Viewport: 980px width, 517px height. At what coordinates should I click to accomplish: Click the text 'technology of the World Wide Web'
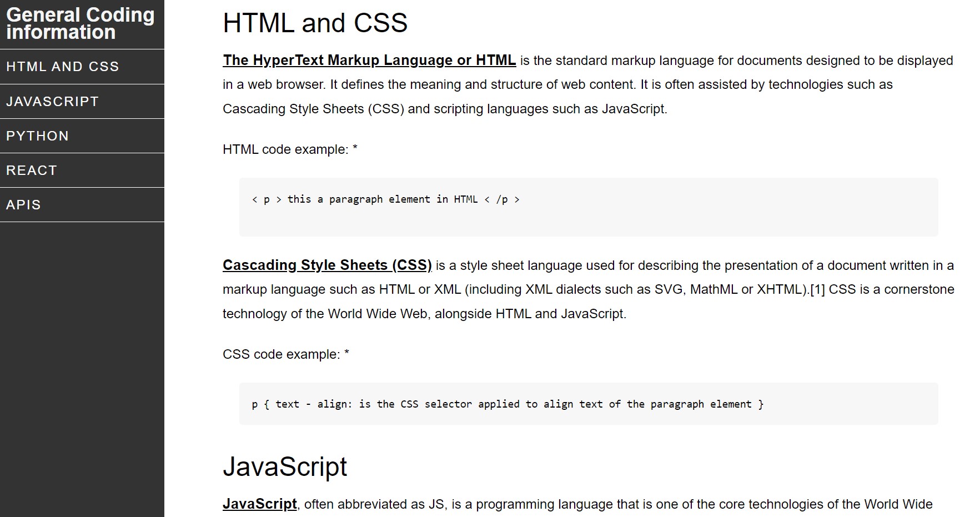(x=325, y=314)
